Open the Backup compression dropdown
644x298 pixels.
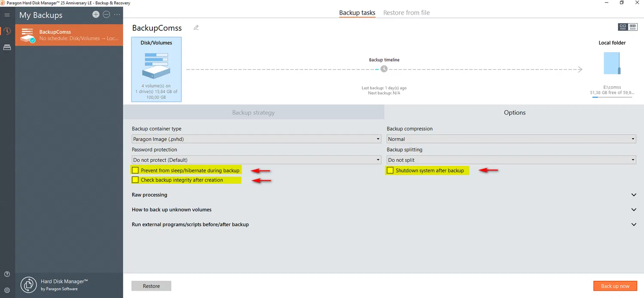511,139
